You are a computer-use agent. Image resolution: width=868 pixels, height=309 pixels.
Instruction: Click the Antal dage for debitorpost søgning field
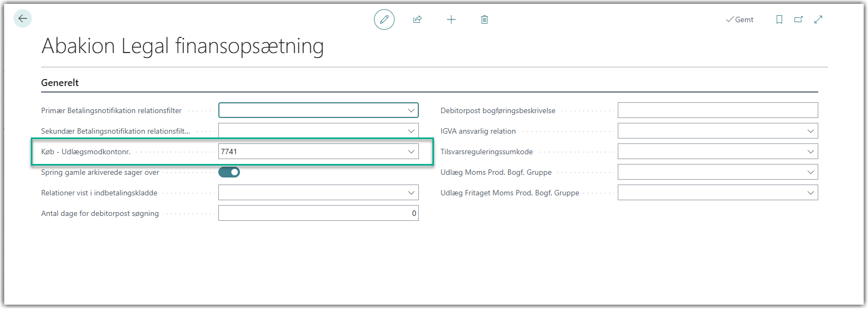point(318,213)
